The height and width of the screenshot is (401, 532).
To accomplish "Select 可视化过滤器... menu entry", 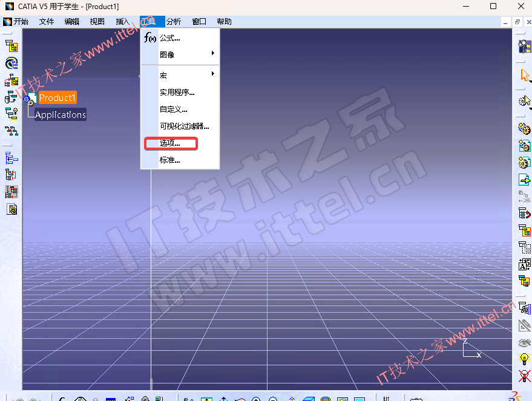I will tap(180, 126).
